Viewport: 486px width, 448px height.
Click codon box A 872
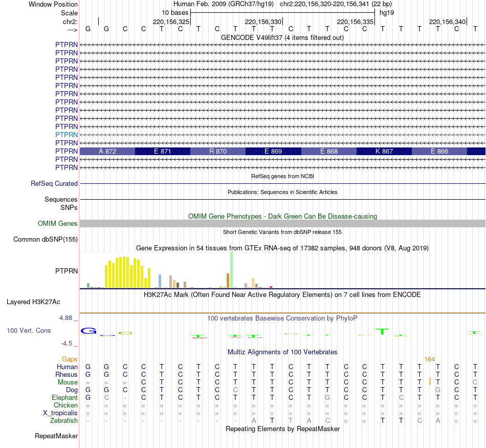coord(107,152)
